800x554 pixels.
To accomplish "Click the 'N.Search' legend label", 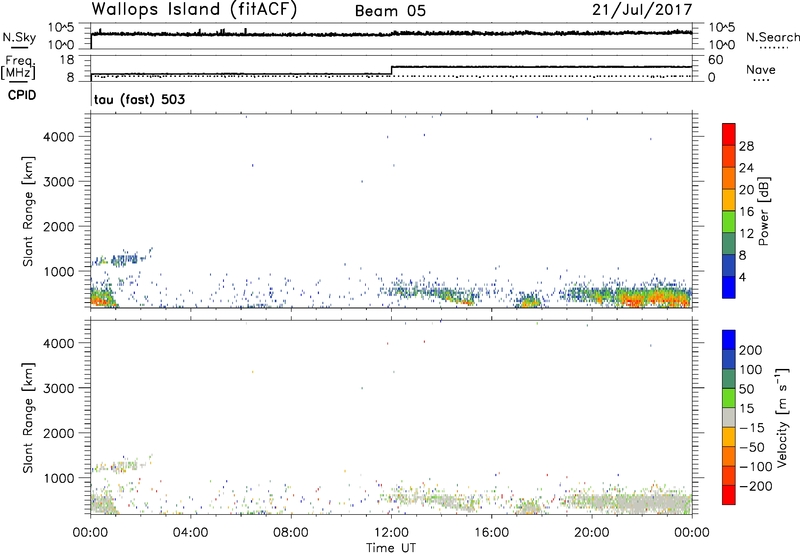I will 772,37.
